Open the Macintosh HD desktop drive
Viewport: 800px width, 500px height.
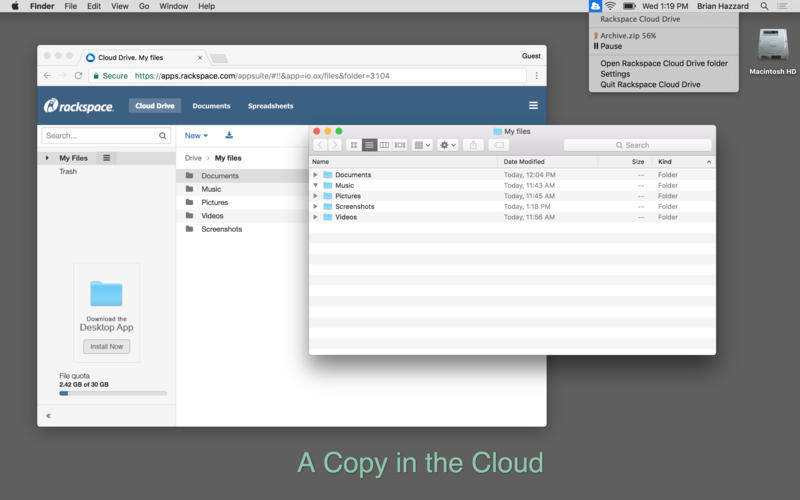(773, 47)
